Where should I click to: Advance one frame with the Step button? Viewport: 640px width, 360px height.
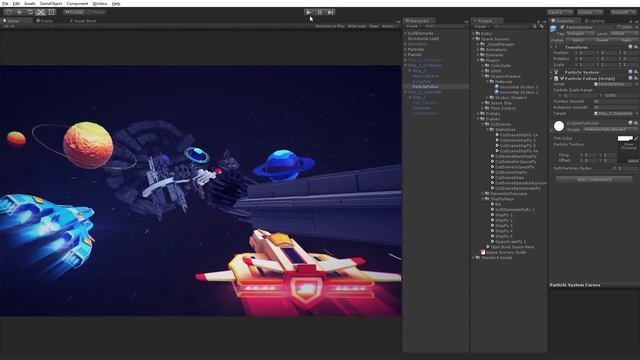coord(331,12)
